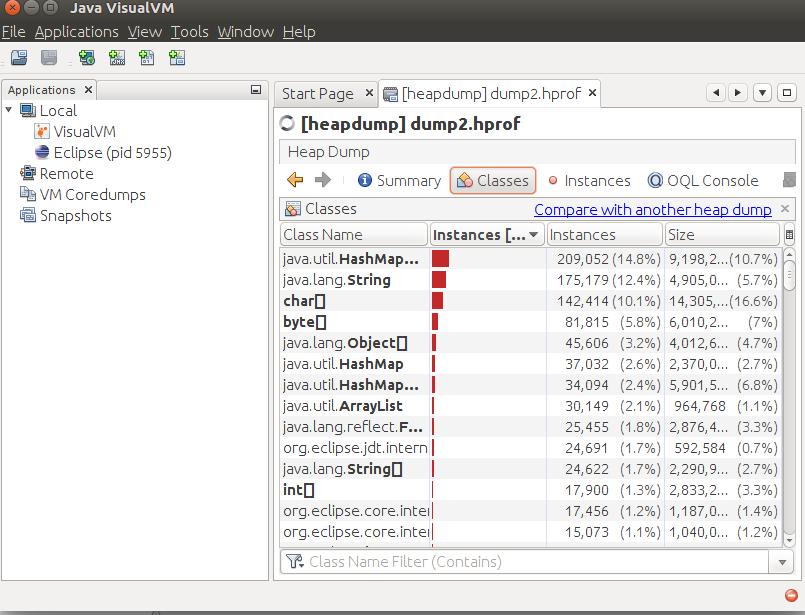Sort by the Class Name column header
Screen dimensions: 805x615
(x=354, y=235)
